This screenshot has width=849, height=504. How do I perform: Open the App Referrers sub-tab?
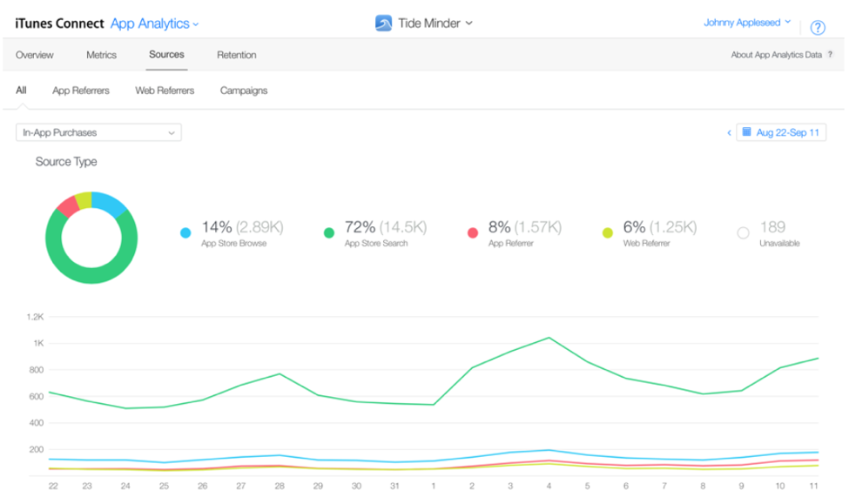pyautogui.click(x=81, y=91)
